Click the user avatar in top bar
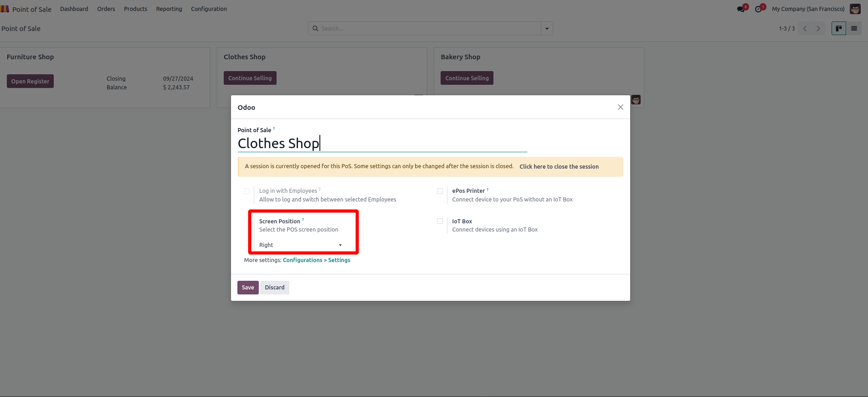Image resolution: width=868 pixels, height=397 pixels. 855,9
